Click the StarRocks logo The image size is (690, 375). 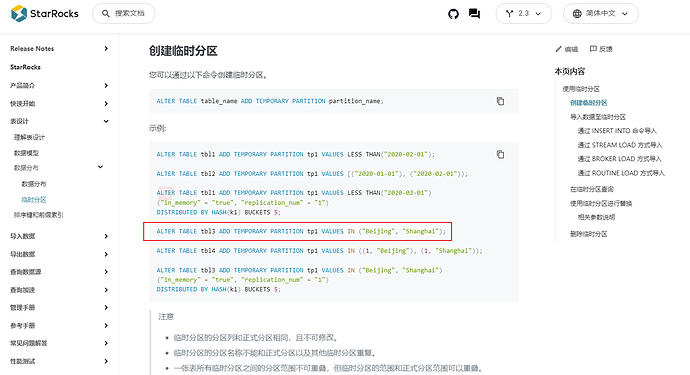(x=44, y=14)
